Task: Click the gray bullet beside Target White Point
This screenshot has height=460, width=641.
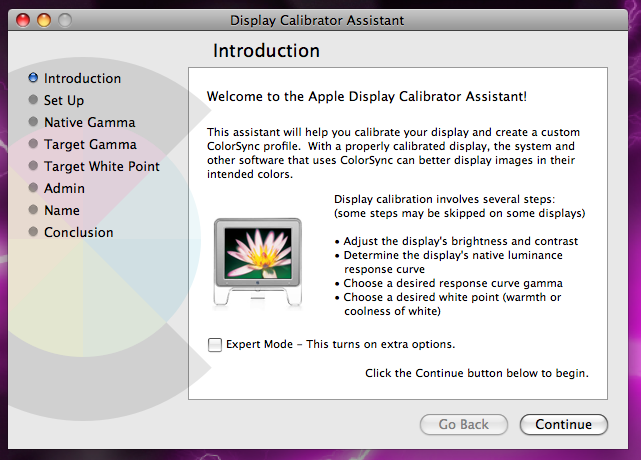Action: pos(33,166)
